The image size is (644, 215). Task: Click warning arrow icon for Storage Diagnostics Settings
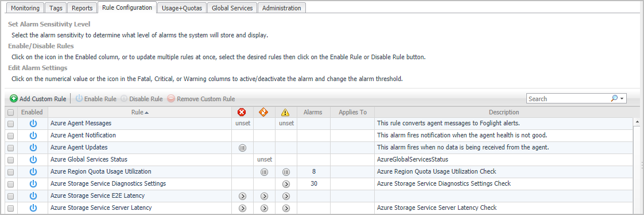coord(286,184)
